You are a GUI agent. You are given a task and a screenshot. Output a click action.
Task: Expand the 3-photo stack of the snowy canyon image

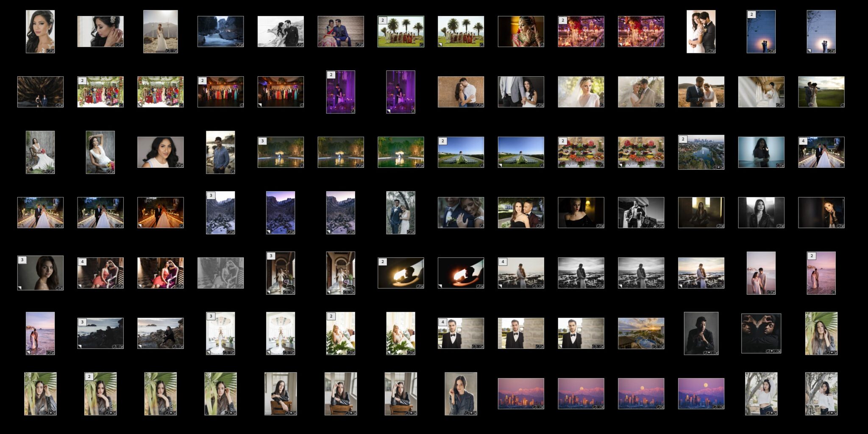tap(211, 195)
